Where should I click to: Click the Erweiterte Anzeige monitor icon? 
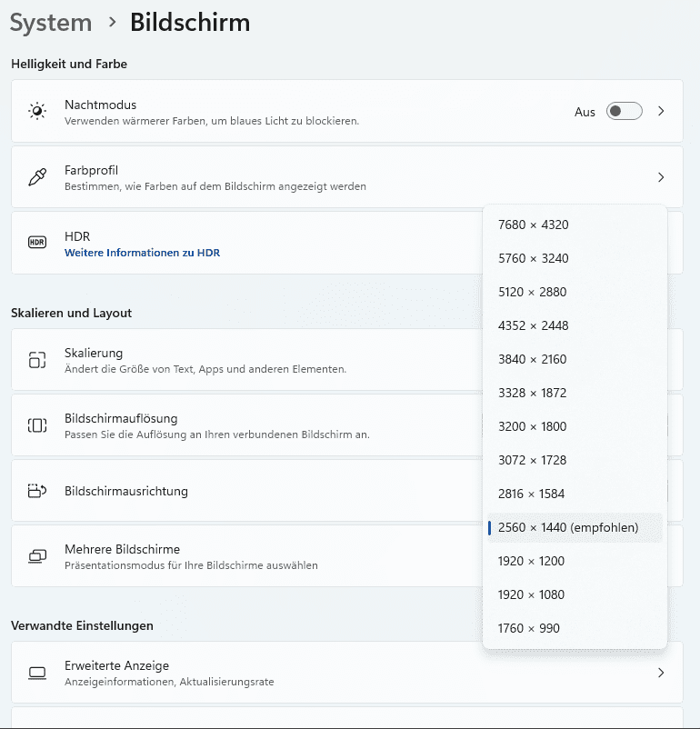37,673
